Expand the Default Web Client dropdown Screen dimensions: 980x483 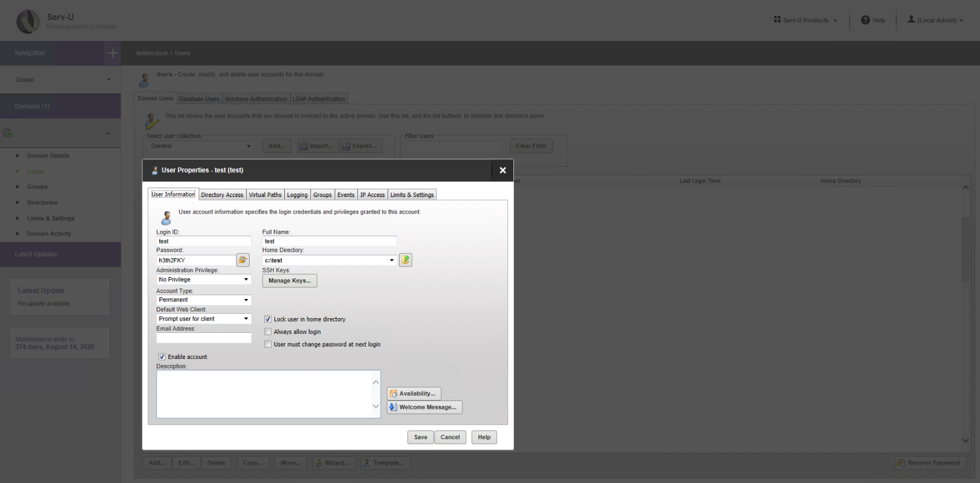[x=245, y=319]
